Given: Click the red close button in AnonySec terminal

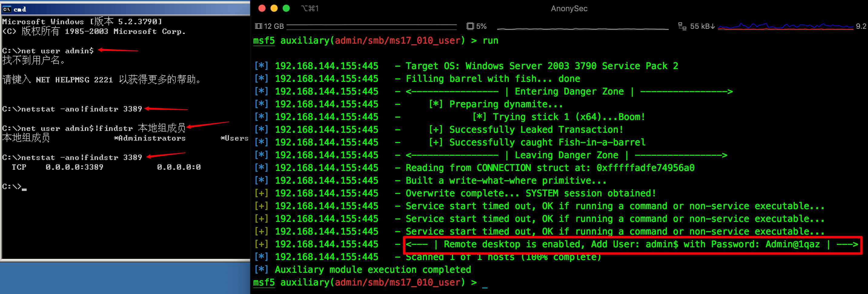Looking at the screenshot, I should (262, 8).
